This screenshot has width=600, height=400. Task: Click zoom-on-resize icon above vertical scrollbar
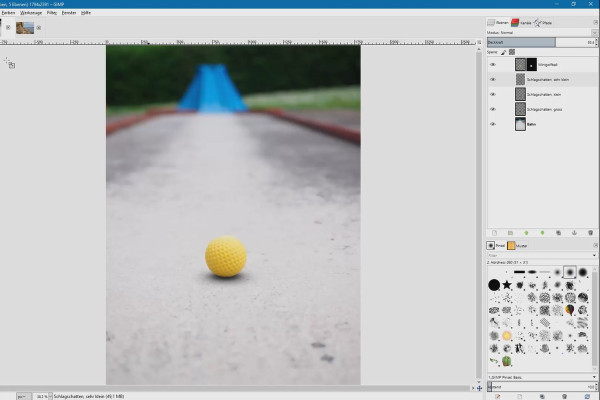(479, 42)
